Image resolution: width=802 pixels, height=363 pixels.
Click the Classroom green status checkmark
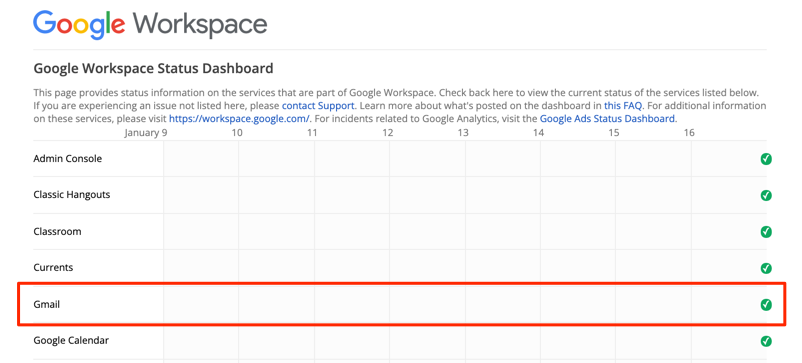pos(766,232)
